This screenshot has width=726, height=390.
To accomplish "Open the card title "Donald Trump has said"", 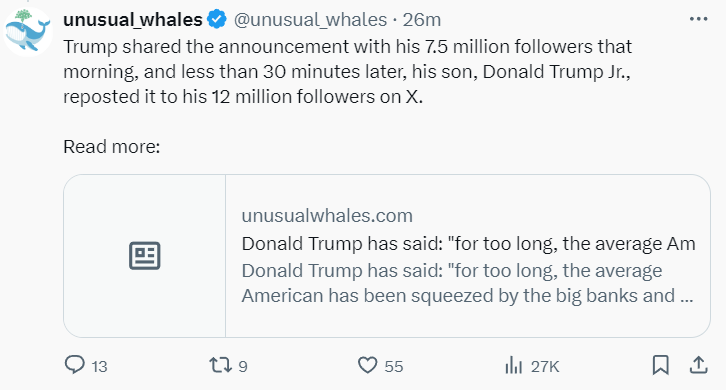I will (469, 244).
